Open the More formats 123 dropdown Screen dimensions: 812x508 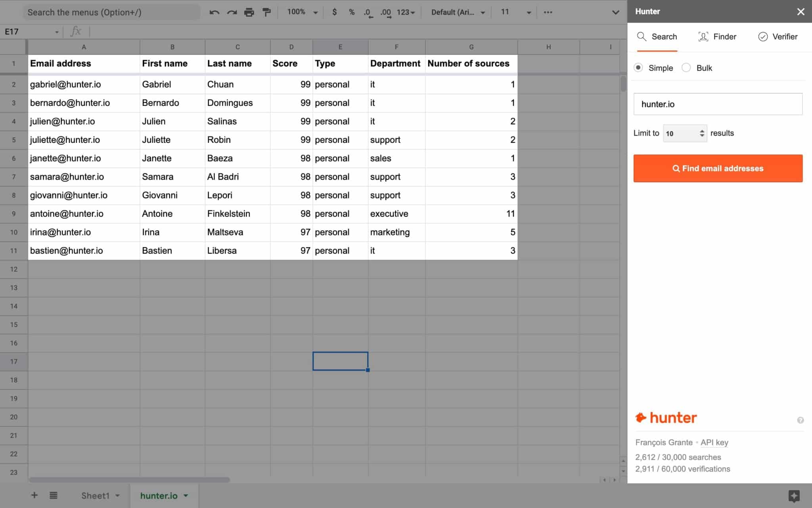coord(405,12)
